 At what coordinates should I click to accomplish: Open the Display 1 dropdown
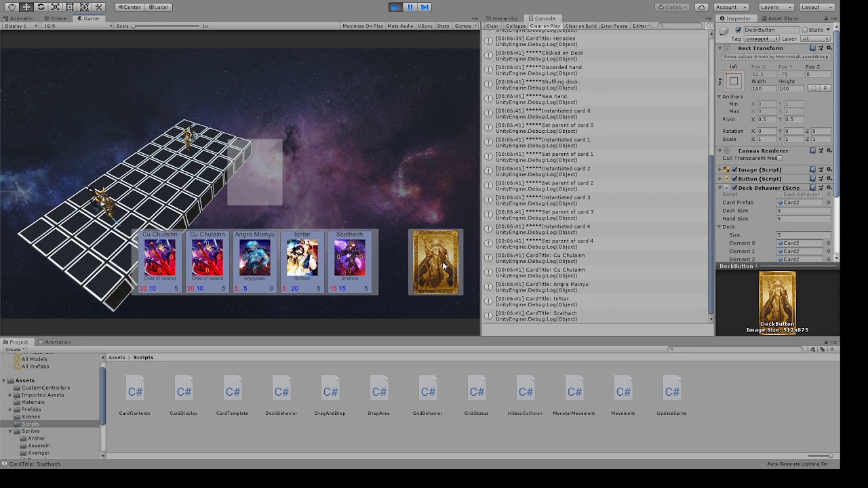tap(20, 26)
